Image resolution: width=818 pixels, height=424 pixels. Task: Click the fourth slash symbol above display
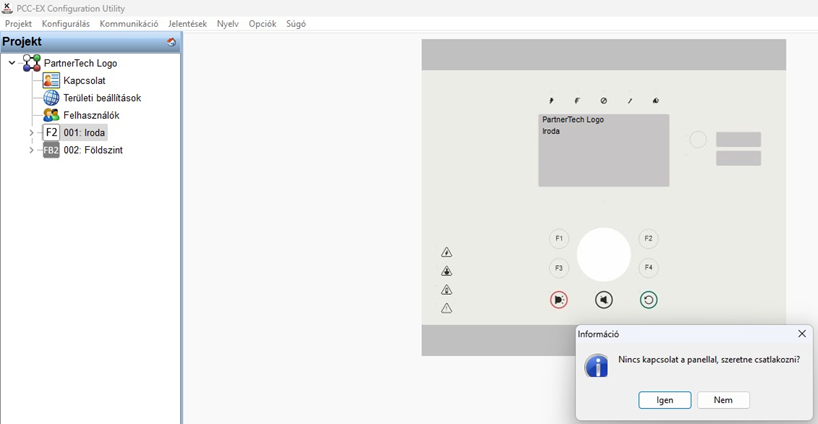click(x=630, y=101)
